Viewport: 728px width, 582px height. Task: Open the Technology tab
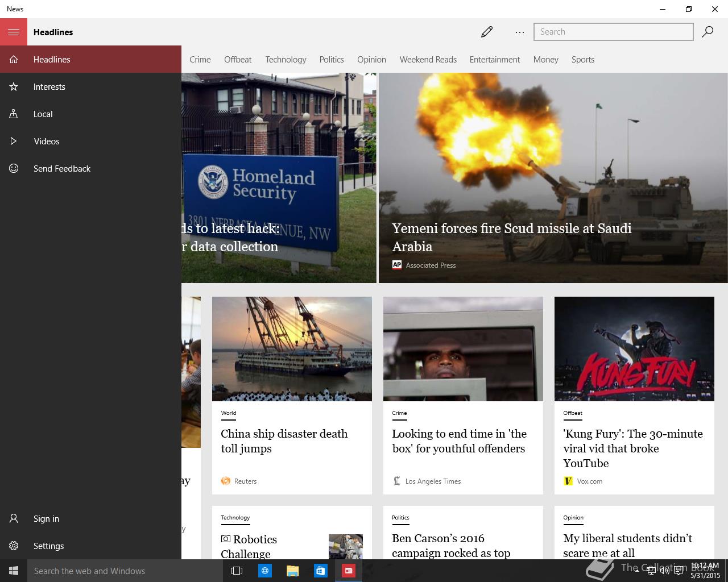pyautogui.click(x=286, y=60)
